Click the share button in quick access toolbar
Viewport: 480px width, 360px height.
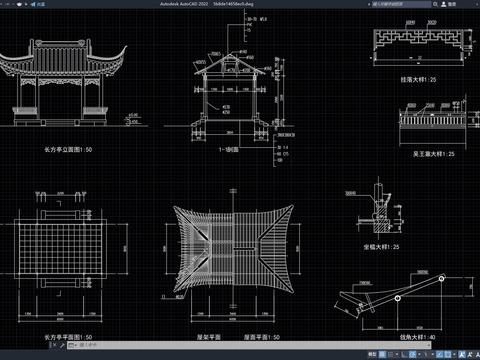click(38, 4)
